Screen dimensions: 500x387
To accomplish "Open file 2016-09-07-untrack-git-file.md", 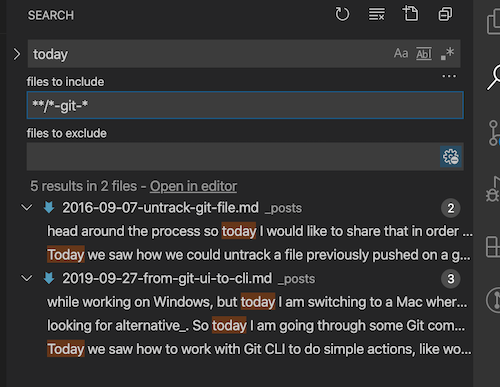I will 160,208.
